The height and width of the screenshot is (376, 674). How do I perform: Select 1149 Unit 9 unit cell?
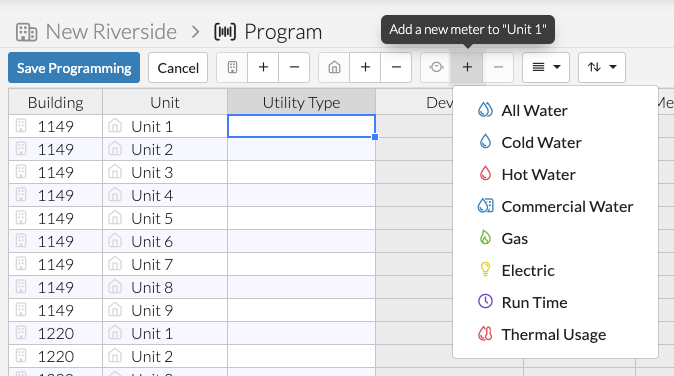tap(165, 310)
